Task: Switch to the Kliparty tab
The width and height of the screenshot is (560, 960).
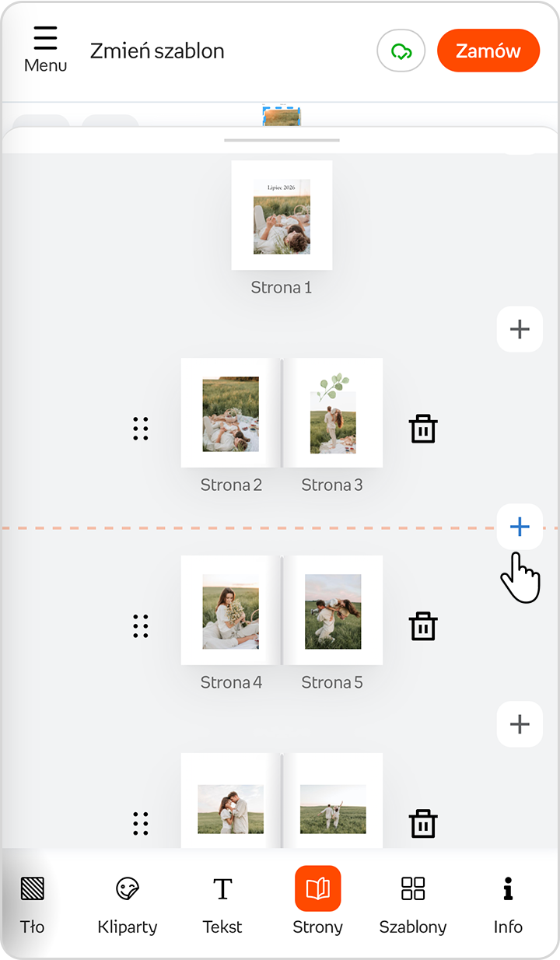Action: [x=128, y=904]
